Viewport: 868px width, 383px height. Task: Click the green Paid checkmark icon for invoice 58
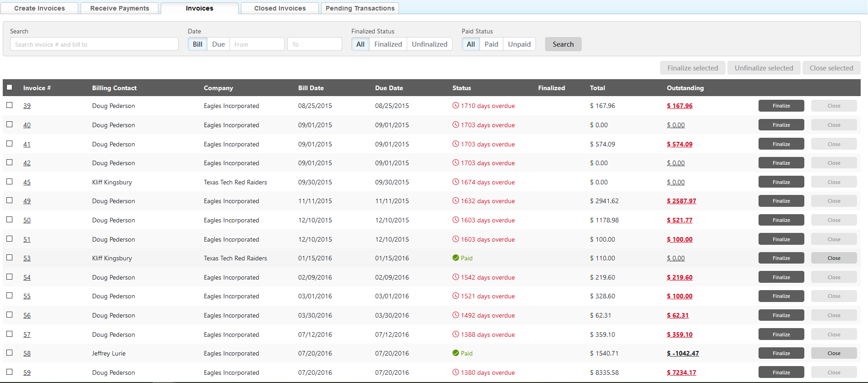[x=455, y=353]
